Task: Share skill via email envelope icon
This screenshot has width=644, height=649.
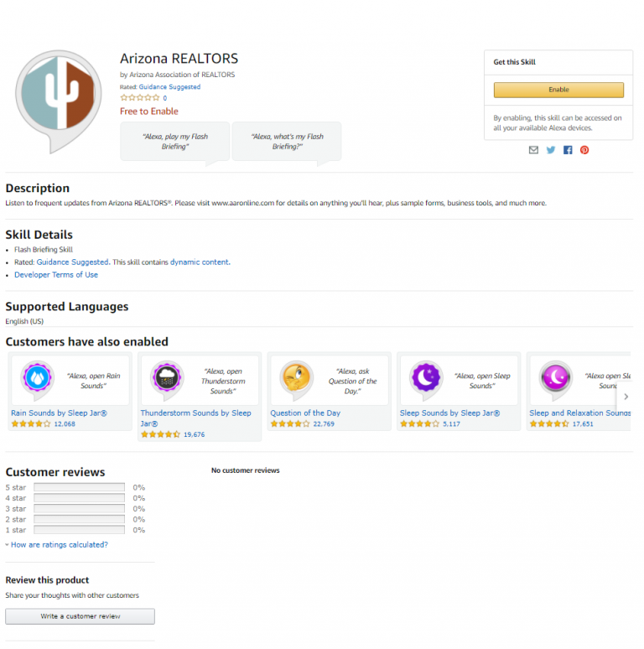Action: pos(533,150)
